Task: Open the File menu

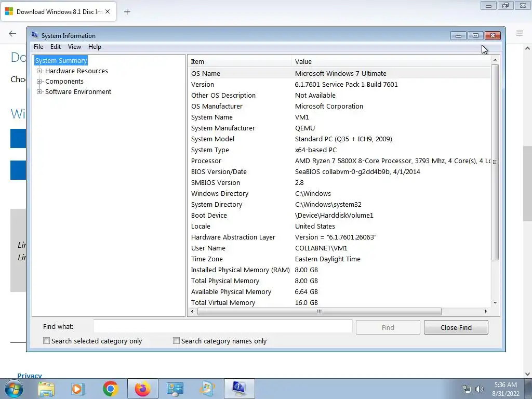Action: 38,47
